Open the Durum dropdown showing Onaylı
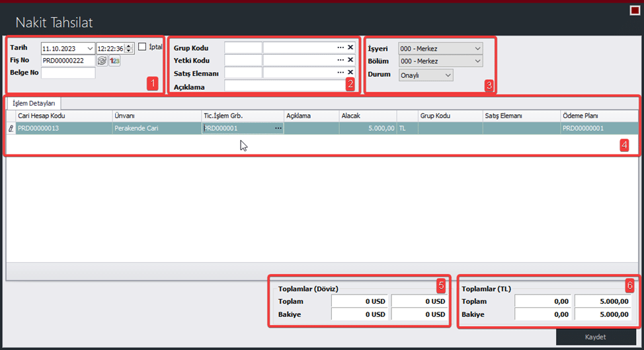644x350 pixels. point(448,75)
